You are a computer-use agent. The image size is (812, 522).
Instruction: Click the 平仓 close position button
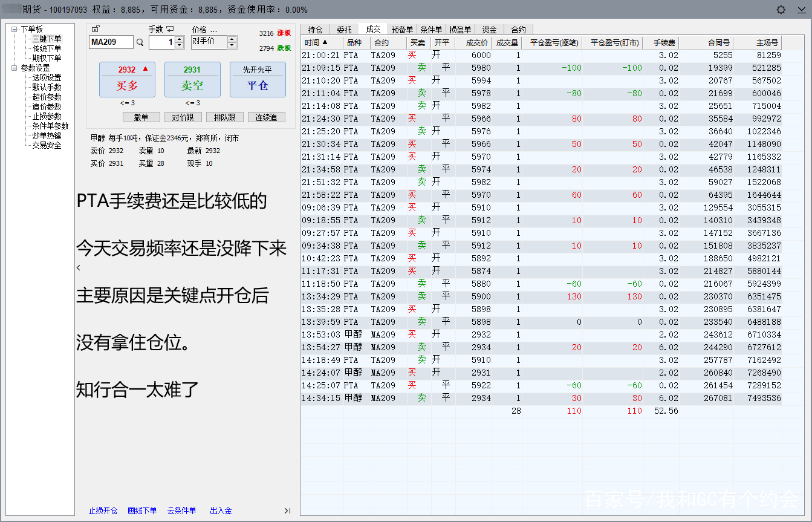(x=258, y=79)
